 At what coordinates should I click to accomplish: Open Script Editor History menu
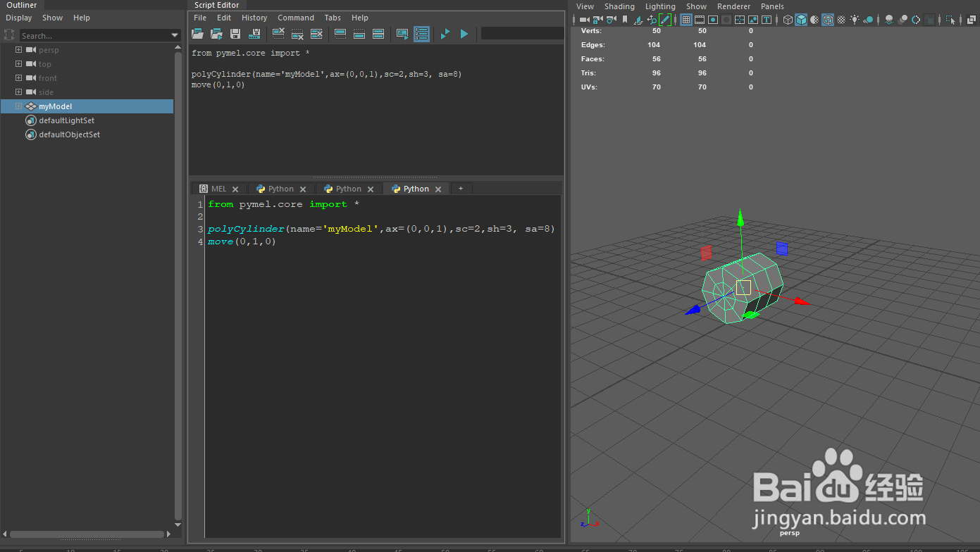[254, 18]
